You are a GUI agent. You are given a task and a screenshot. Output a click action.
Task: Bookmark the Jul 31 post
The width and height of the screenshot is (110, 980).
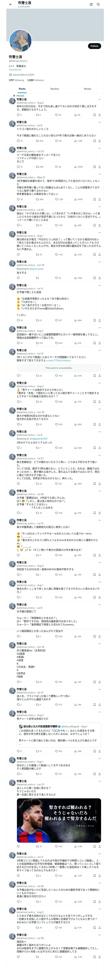pyautogui.click(x=95, y=376)
